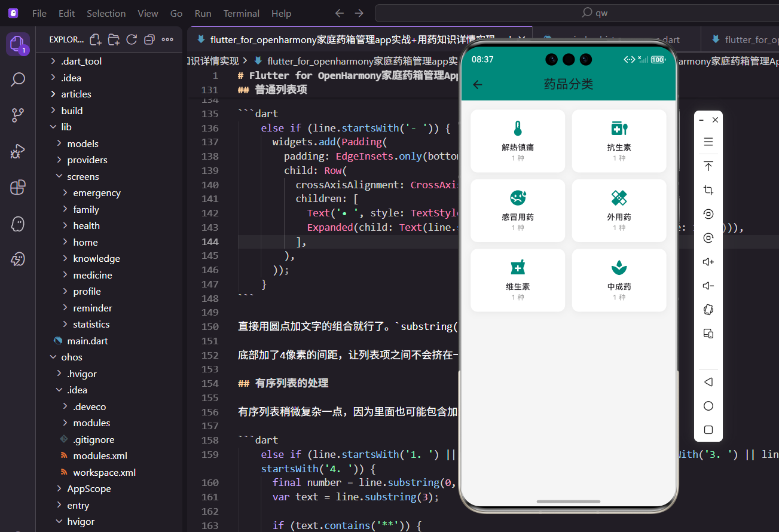
Task: Click the emulator triangle back button
Action: pos(708,382)
